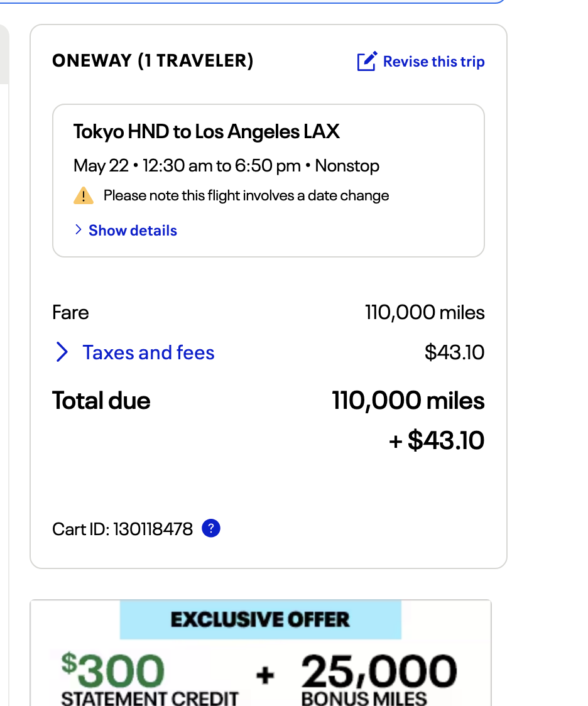The width and height of the screenshot is (588, 706).
Task: Click the Cart ID help question icon
Action: coord(211,529)
